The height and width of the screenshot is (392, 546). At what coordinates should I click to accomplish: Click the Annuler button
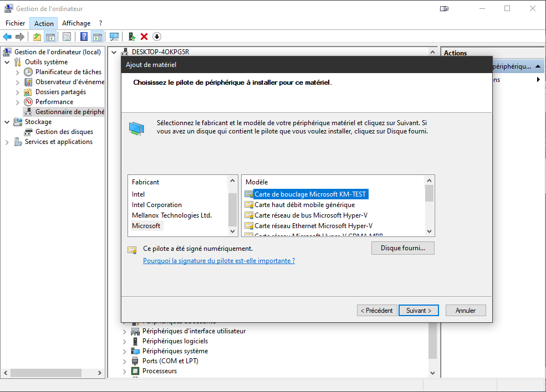(x=466, y=310)
